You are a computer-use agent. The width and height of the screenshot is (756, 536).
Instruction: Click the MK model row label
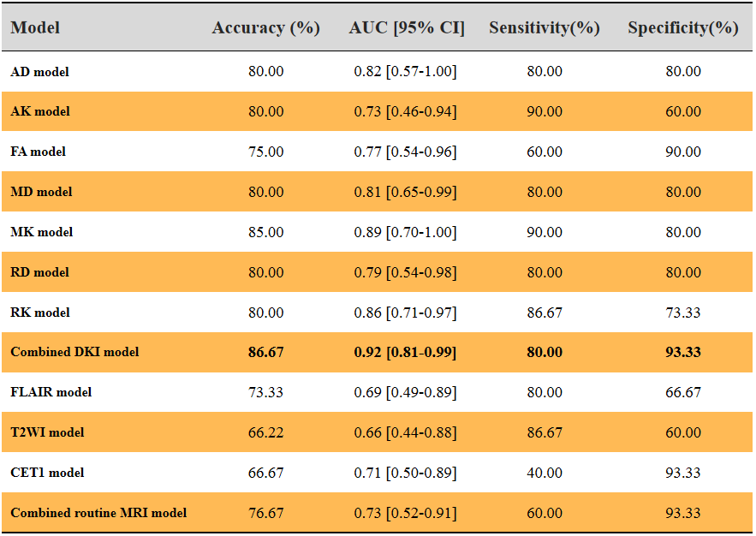[42, 232]
